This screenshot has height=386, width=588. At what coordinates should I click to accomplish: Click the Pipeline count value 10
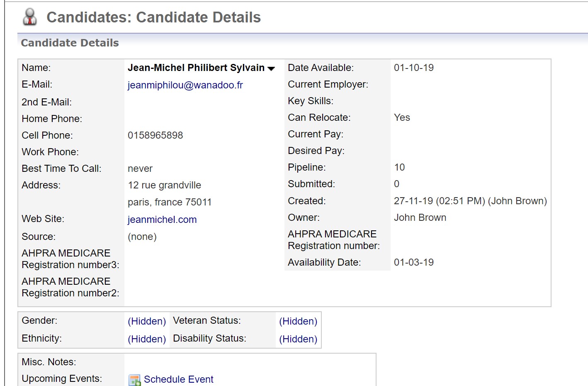pos(399,167)
